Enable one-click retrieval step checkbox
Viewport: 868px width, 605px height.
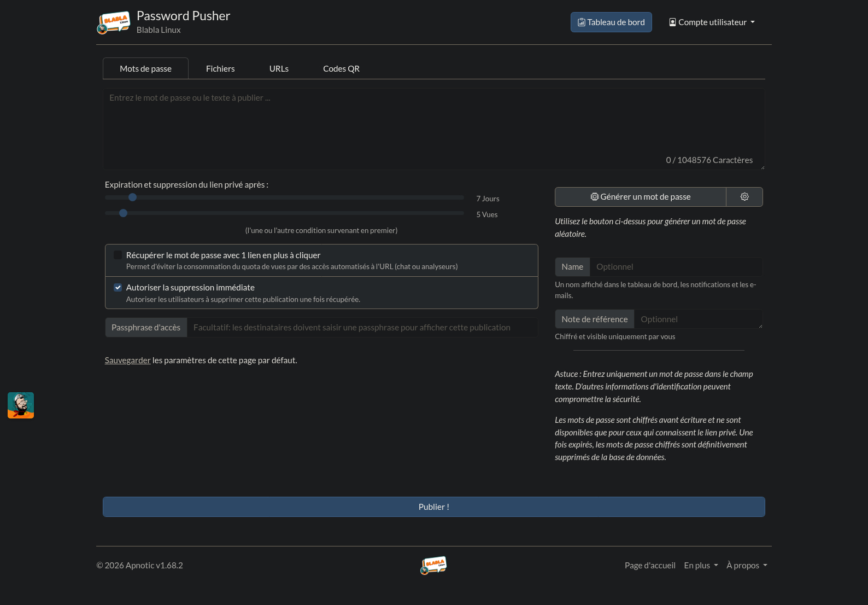point(118,255)
